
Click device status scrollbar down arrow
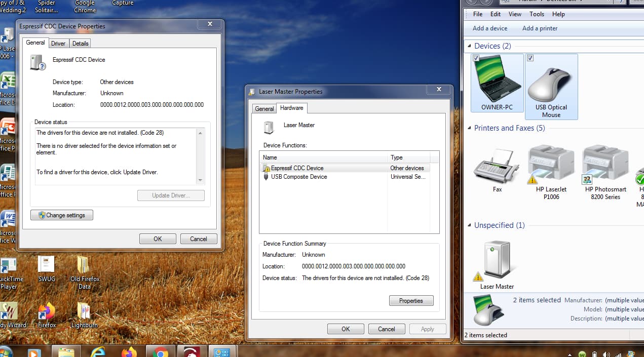click(200, 180)
